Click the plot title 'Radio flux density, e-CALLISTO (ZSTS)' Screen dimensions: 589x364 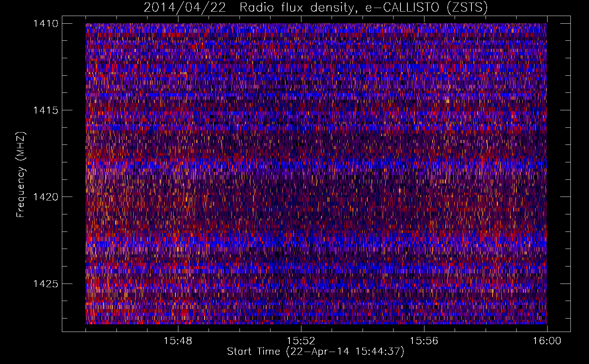[364, 7]
